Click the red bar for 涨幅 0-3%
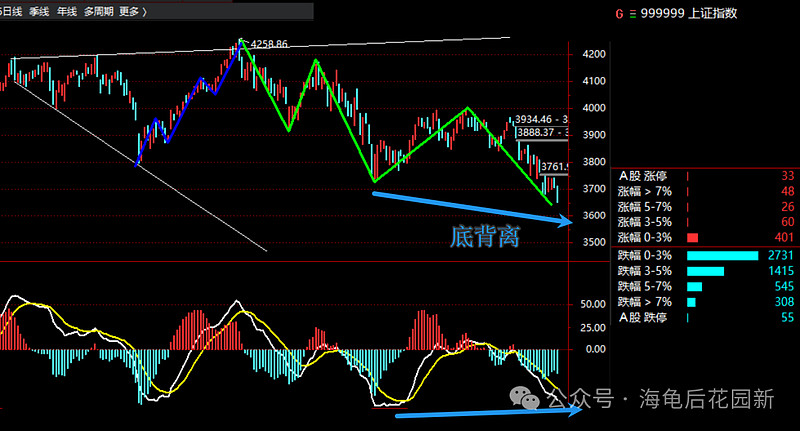The width and height of the screenshot is (800, 431). click(x=692, y=238)
